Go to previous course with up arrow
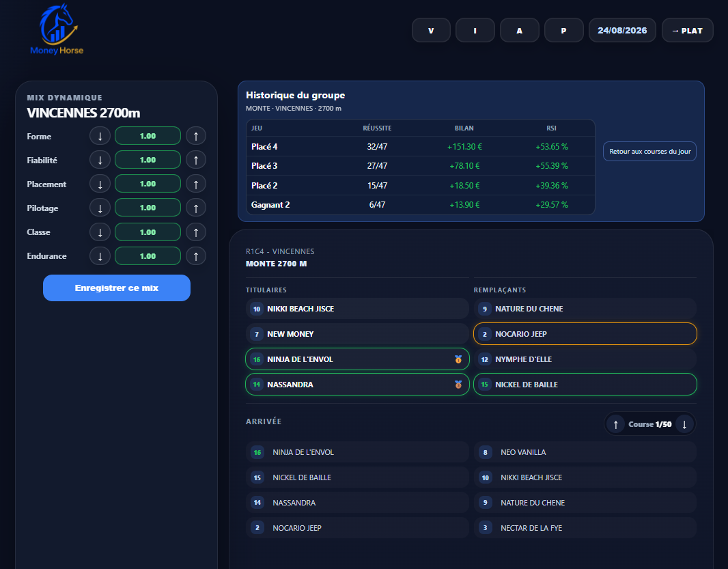728x569 pixels. tap(615, 424)
